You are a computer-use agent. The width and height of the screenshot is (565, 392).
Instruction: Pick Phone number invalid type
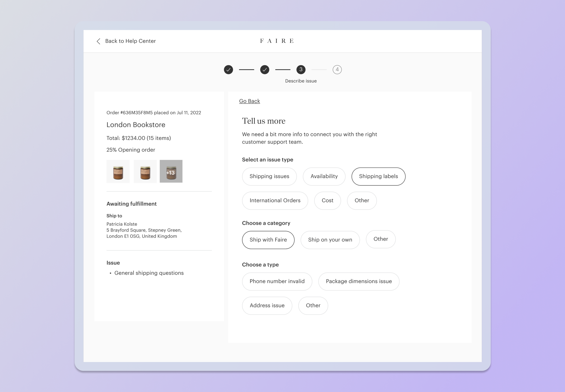point(277,281)
